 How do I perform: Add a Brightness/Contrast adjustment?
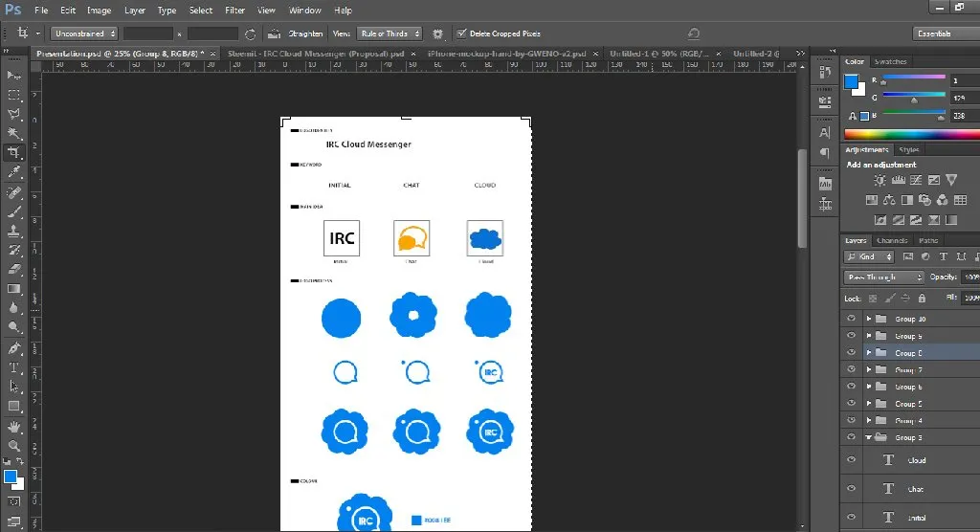pos(880,180)
